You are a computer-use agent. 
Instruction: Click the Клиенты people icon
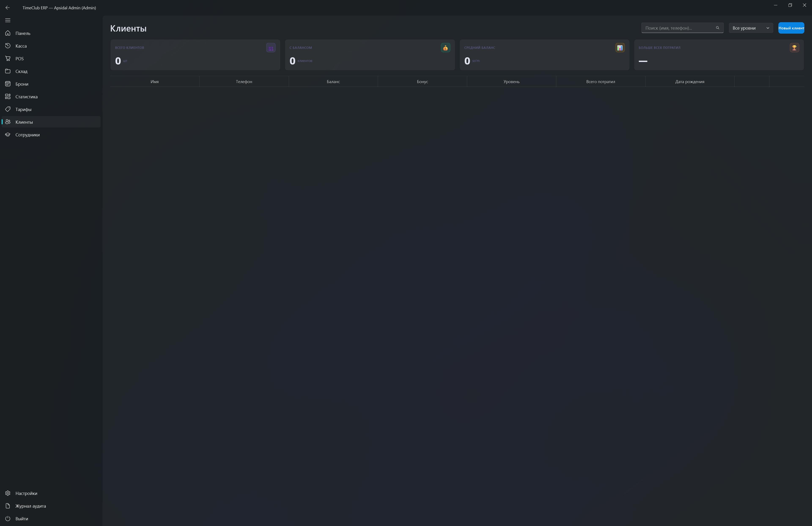8,122
